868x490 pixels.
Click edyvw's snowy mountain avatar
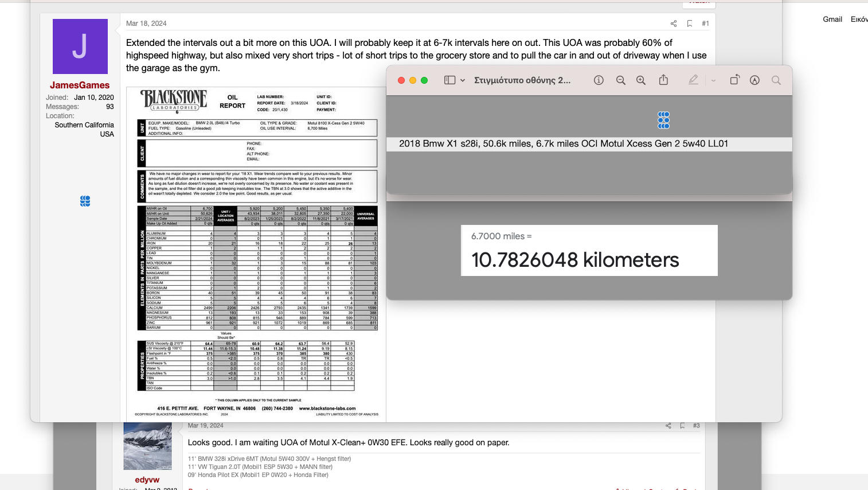click(x=147, y=446)
